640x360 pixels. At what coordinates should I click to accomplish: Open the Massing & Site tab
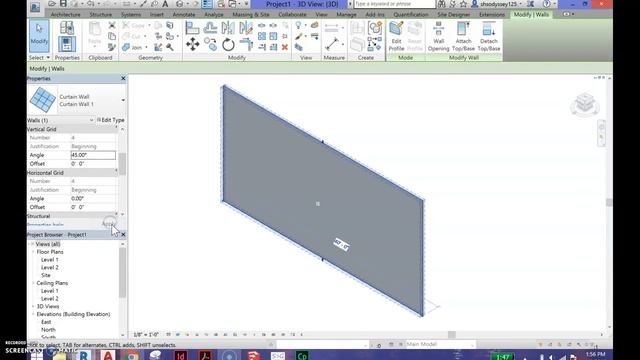pos(251,14)
